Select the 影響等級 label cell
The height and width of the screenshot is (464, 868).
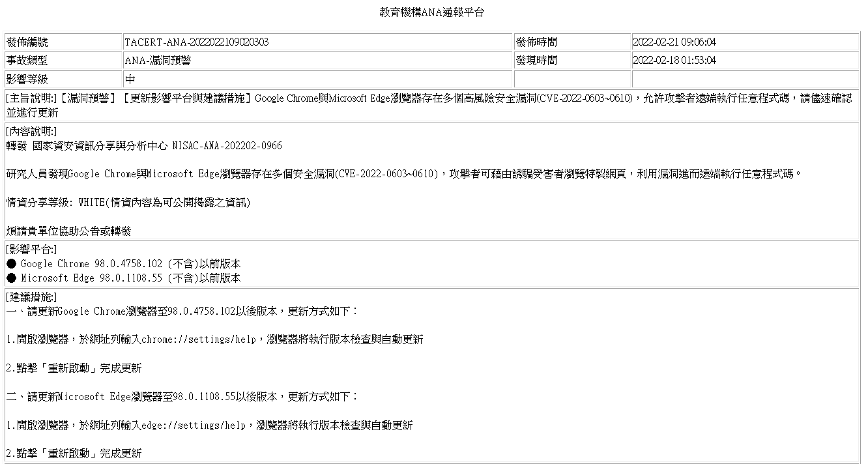pyautogui.click(x=63, y=80)
